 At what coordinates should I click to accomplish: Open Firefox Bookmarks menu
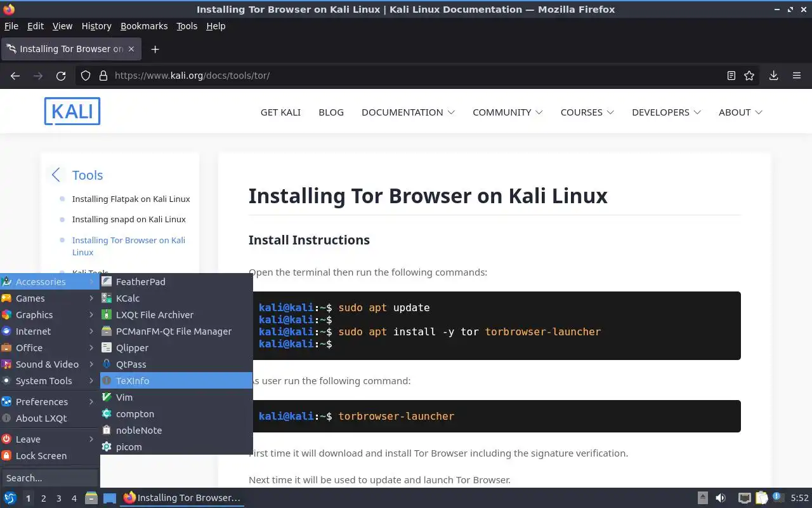point(144,26)
